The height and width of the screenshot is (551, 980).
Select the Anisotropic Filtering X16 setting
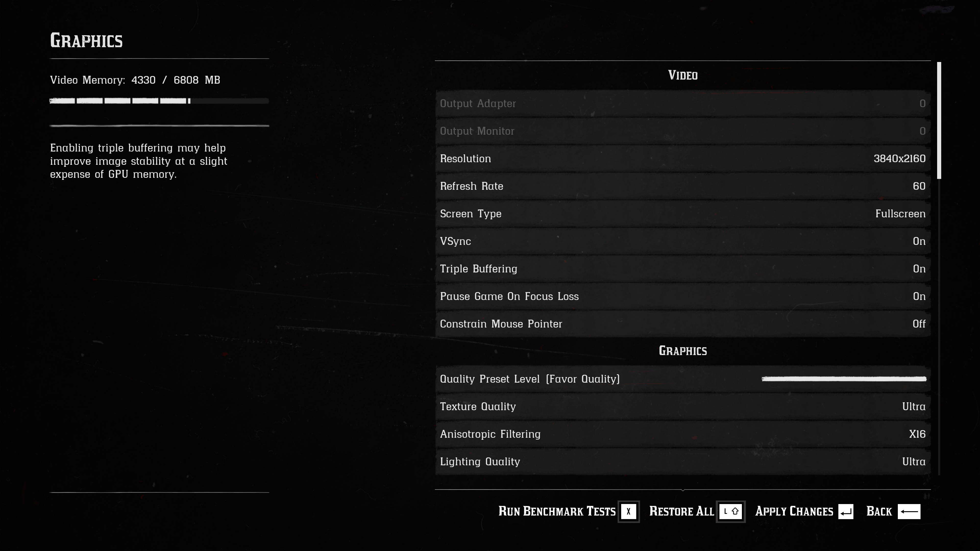coord(682,433)
